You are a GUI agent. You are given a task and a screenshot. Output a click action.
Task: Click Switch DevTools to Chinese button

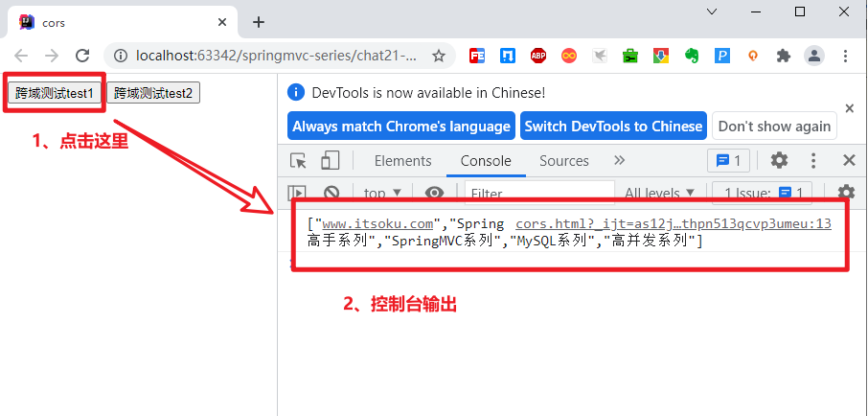[613, 127]
